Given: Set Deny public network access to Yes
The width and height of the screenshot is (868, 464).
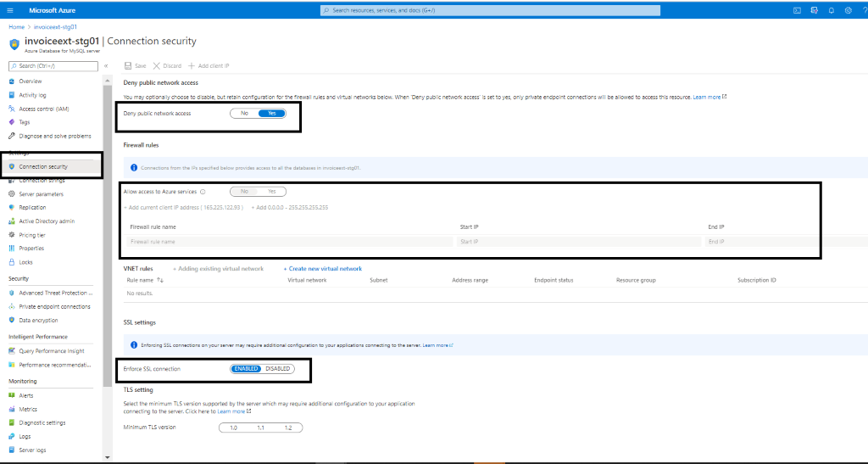Looking at the screenshot, I should (x=272, y=113).
